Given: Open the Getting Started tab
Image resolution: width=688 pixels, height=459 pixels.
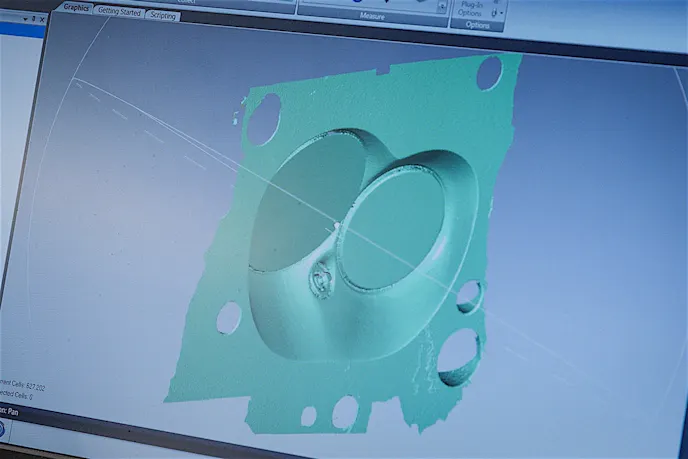Looking at the screenshot, I should pyautogui.click(x=119, y=12).
